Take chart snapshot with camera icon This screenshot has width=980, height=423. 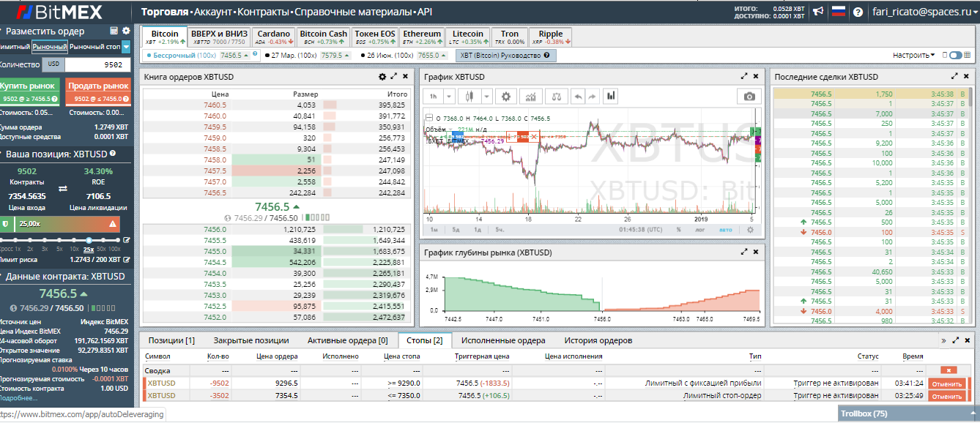tap(749, 97)
